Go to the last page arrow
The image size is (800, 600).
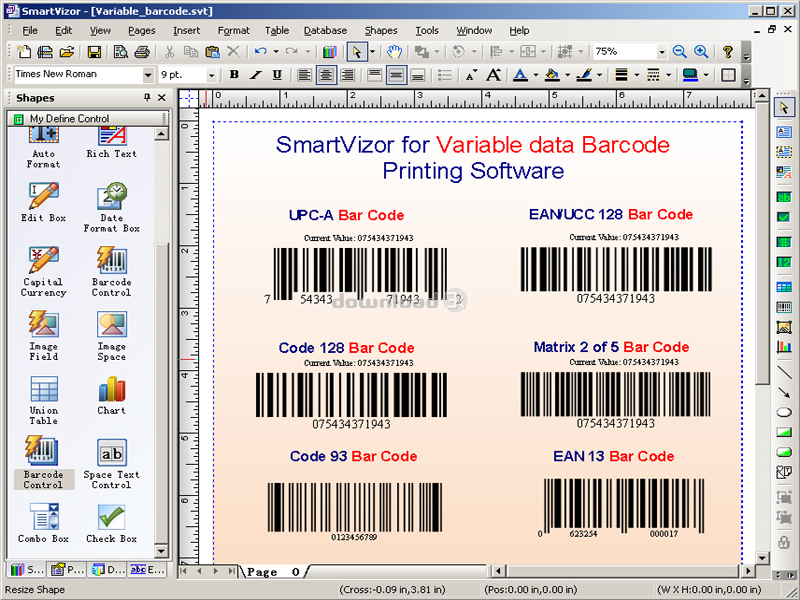click(231, 571)
